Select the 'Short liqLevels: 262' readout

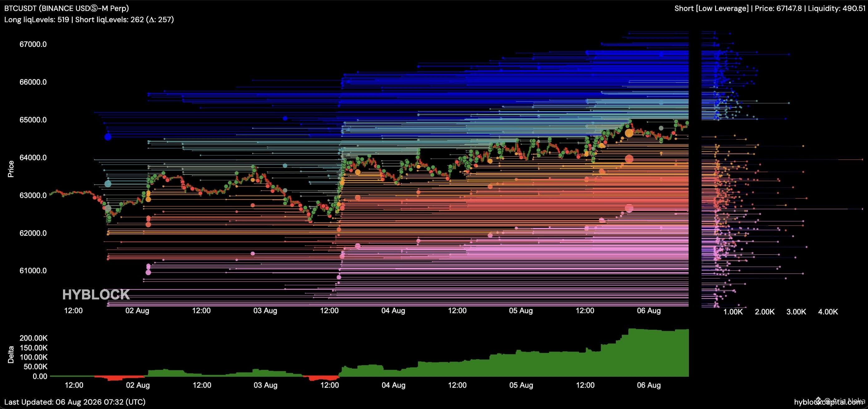click(110, 20)
